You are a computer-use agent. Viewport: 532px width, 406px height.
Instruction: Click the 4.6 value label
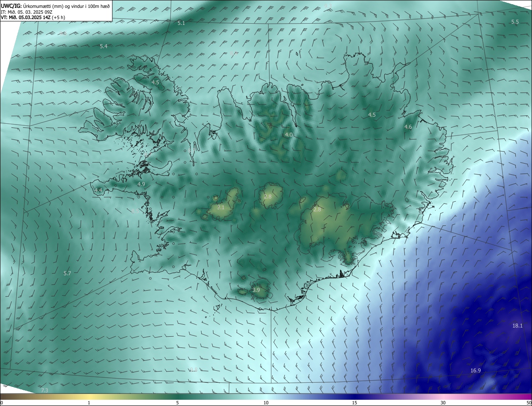(x=408, y=127)
